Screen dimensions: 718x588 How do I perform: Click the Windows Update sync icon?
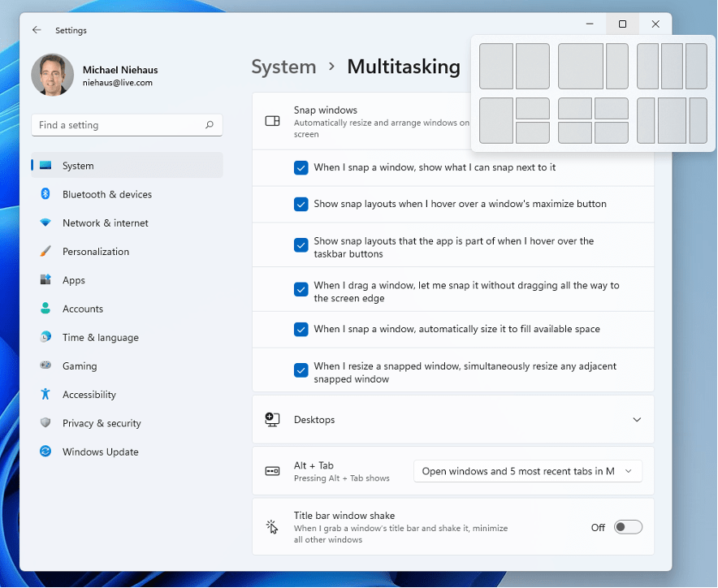pyautogui.click(x=45, y=452)
